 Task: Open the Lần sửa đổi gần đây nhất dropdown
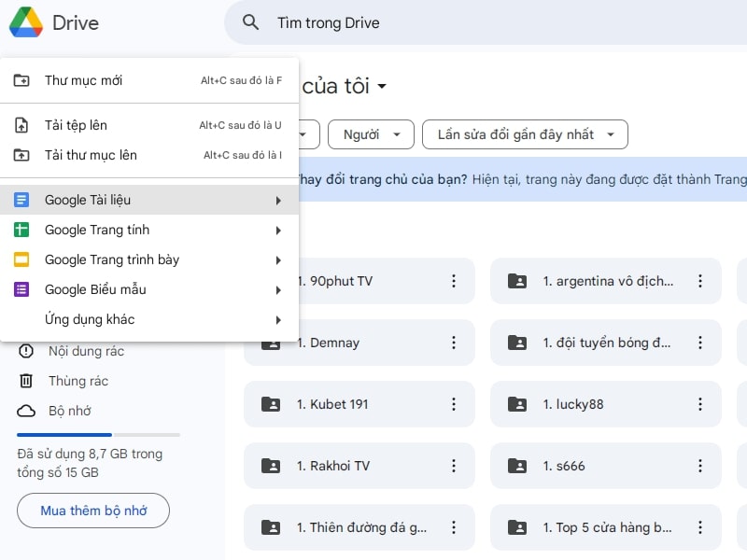click(525, 134)
